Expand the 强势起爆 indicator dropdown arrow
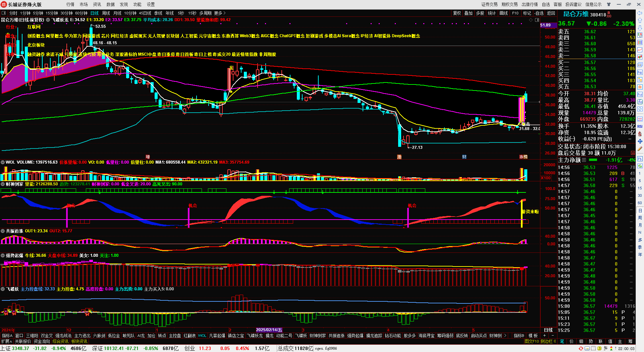Viewport: 644px width, 352px height. (x=3, y=255)
